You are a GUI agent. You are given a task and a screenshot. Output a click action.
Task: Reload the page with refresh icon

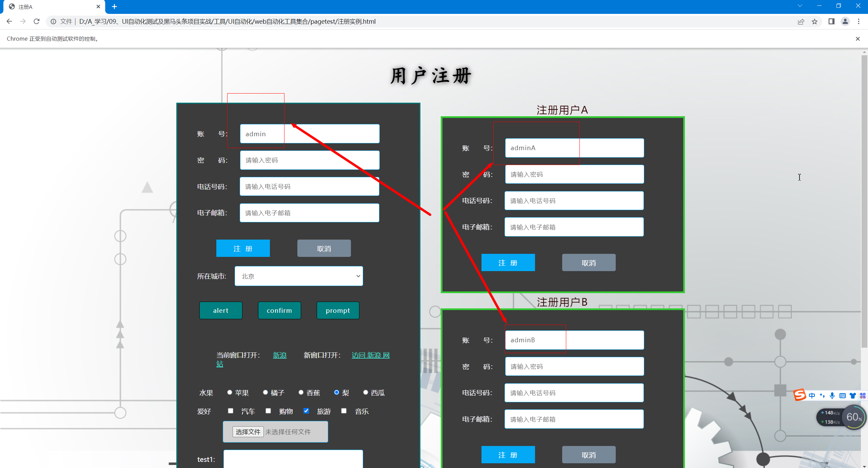point(37,21)
